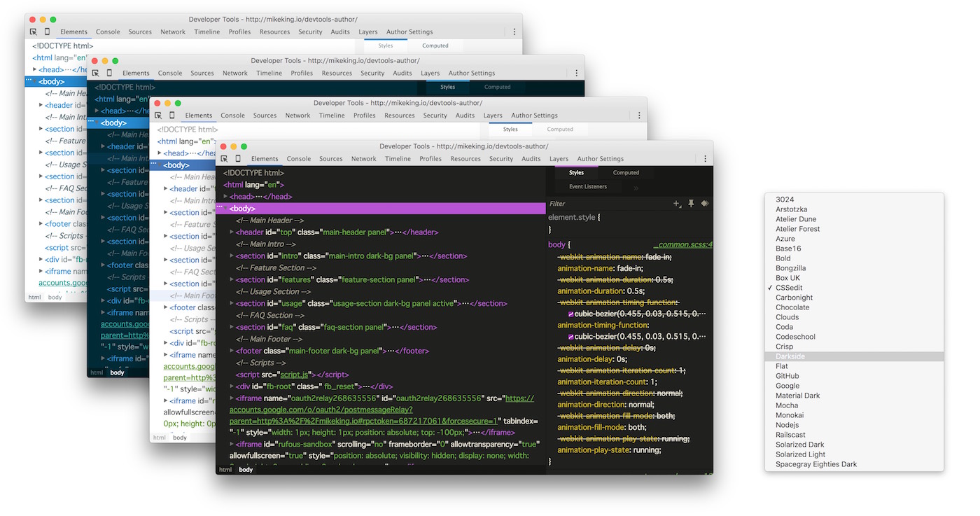Image resolution: width=980 pixels, height=516 pixels.
Task: Open the three-dot menu in the dark teal window
Action: pyautogui.click(x=577, y=73)
